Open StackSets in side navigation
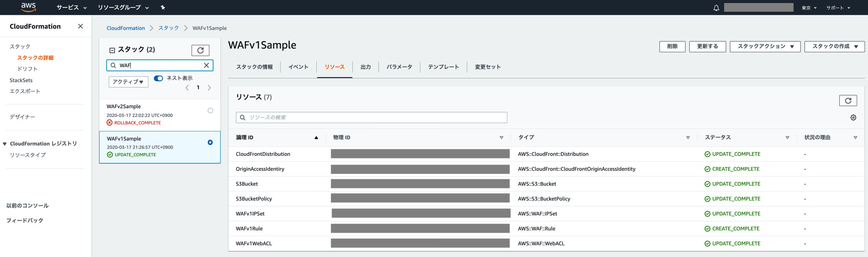The image size is (868, 257). pyautogui.click(x=21, y=80)
